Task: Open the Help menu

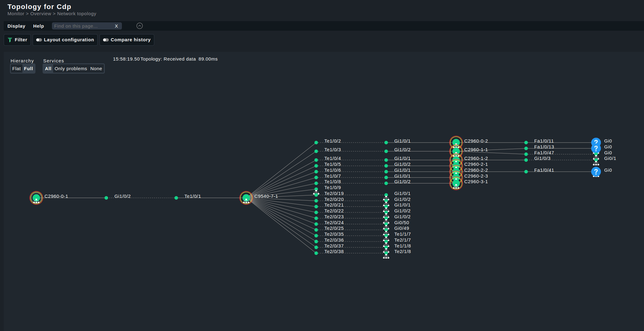Action: pos(39,26)
